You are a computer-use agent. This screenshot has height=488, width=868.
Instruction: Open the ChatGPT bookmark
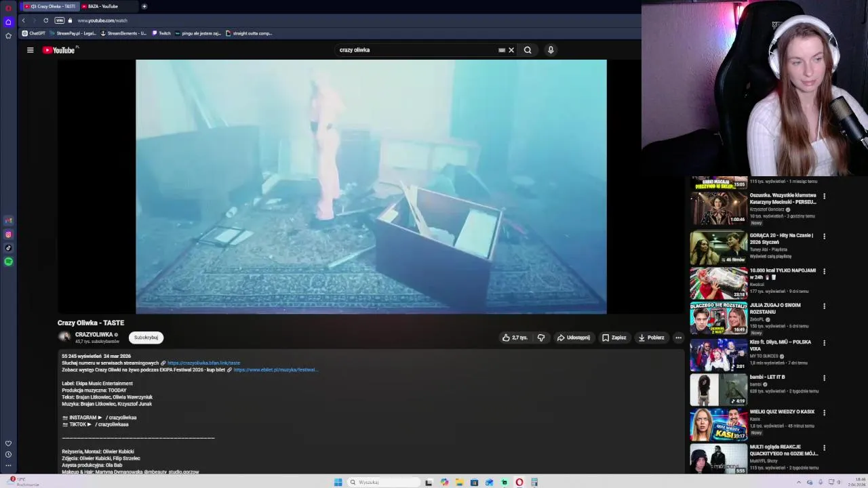tap(34, 33)
